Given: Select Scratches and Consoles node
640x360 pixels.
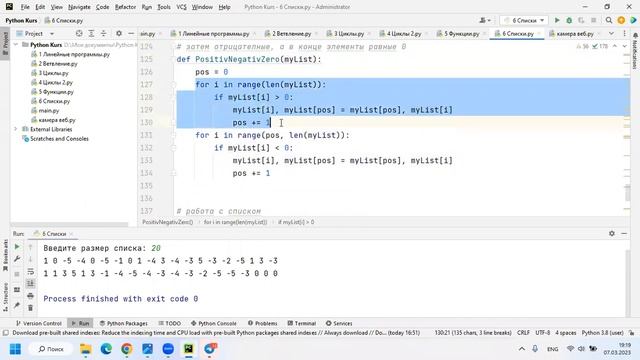Looking at the screenshot, I should click(56, 139).
